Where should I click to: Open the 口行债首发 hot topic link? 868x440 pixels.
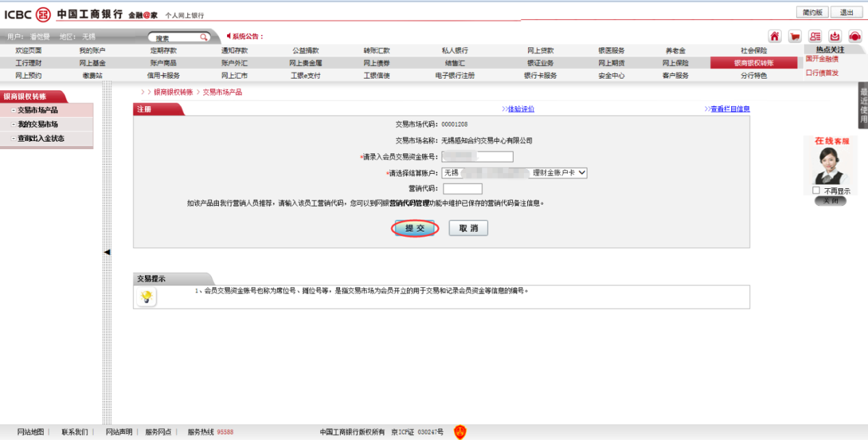click(x=822, y=73)
